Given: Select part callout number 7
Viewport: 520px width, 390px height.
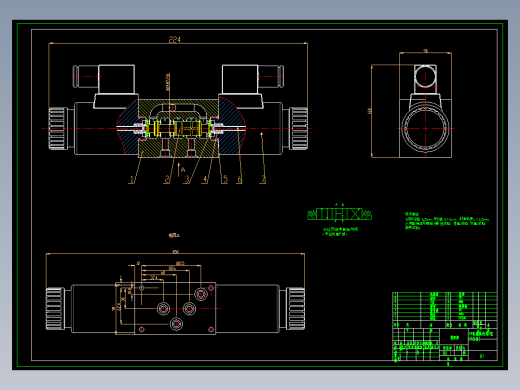Looking at the screenshot, I should [x=263, y=180].
